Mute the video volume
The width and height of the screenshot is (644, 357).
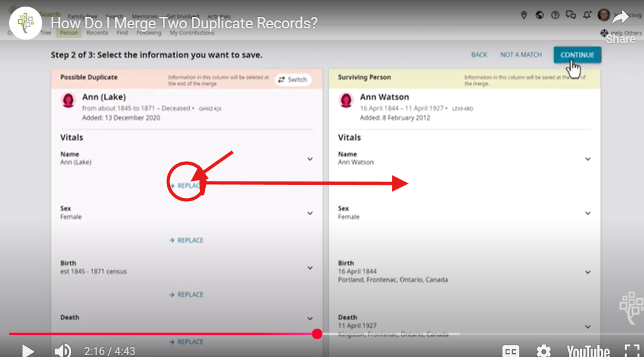[63, 351]
